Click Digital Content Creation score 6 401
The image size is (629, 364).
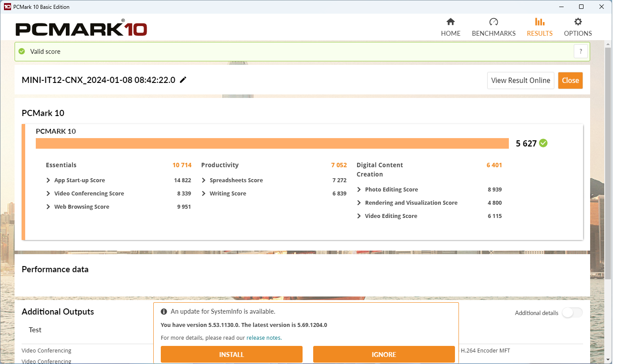tap(494, 165)
